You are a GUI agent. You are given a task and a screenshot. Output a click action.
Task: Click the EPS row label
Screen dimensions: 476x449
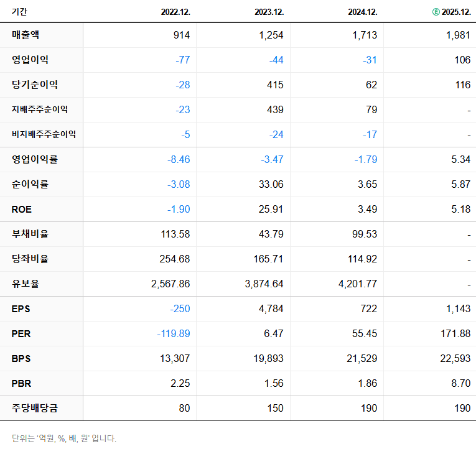[x=21, y=309]
